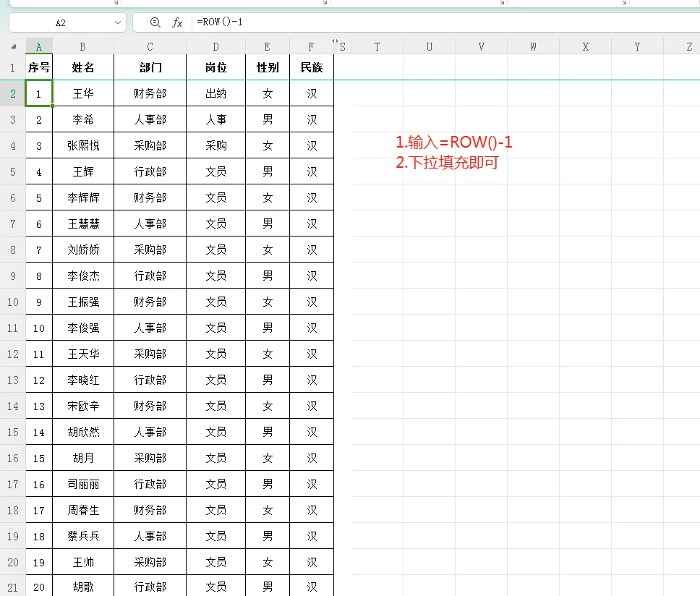Open the ribbon group dialog launcher at far left

[116, 3]
